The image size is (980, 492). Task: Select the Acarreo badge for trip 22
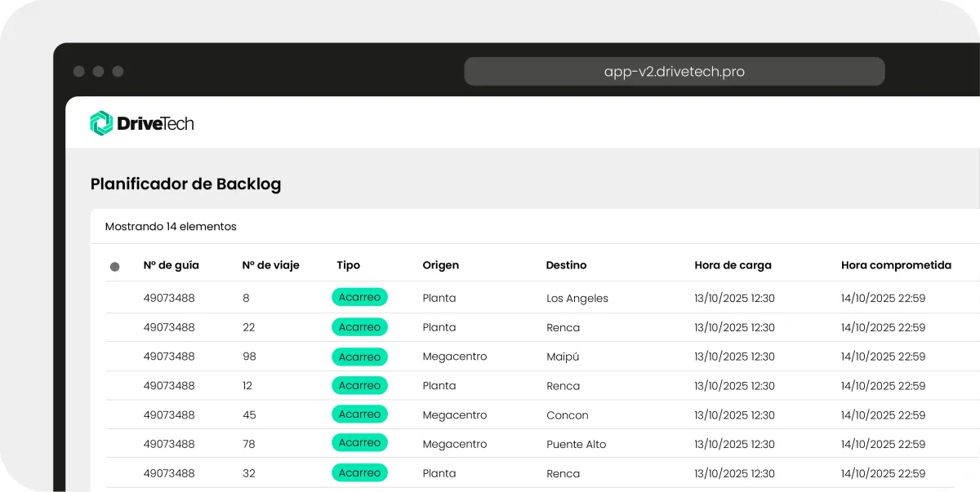(360, 326)
